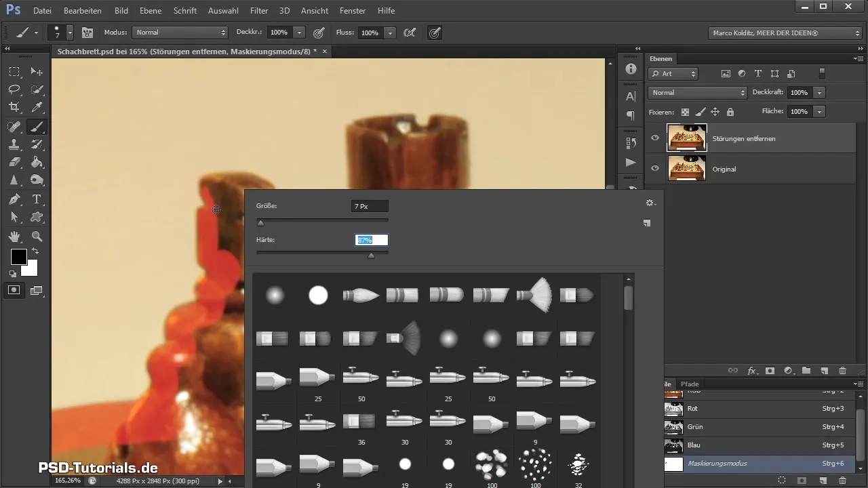Hide the Original layer
The image size is (868, 488).
(655, 169)
